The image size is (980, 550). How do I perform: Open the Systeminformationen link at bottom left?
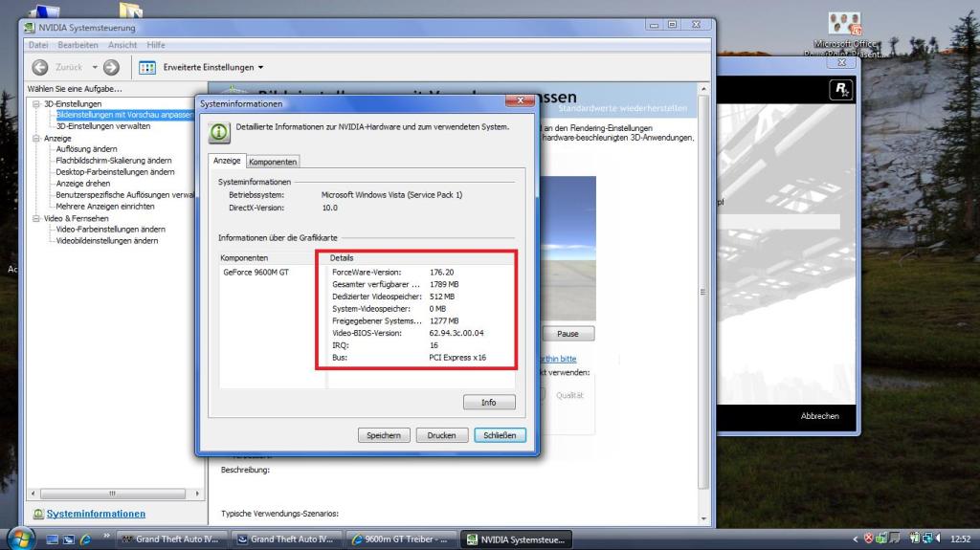[x=96, y=514]
